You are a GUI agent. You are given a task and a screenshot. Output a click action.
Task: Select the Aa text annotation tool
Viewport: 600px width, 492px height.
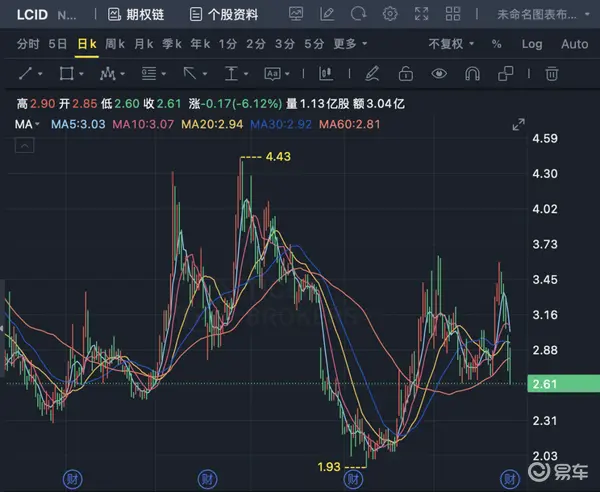(x=272, y=73)
